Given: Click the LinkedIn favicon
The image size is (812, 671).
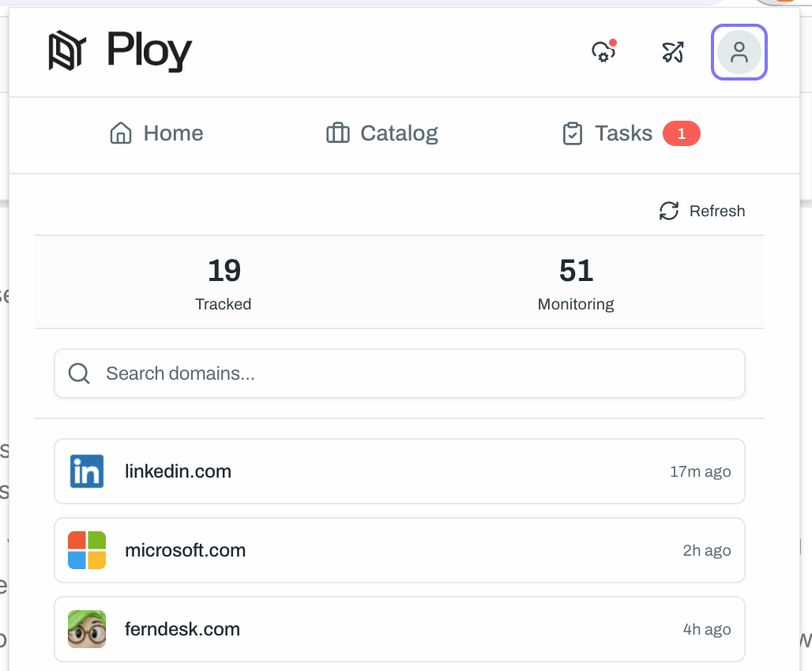Looking at the screenshot, I should (87, 471).
